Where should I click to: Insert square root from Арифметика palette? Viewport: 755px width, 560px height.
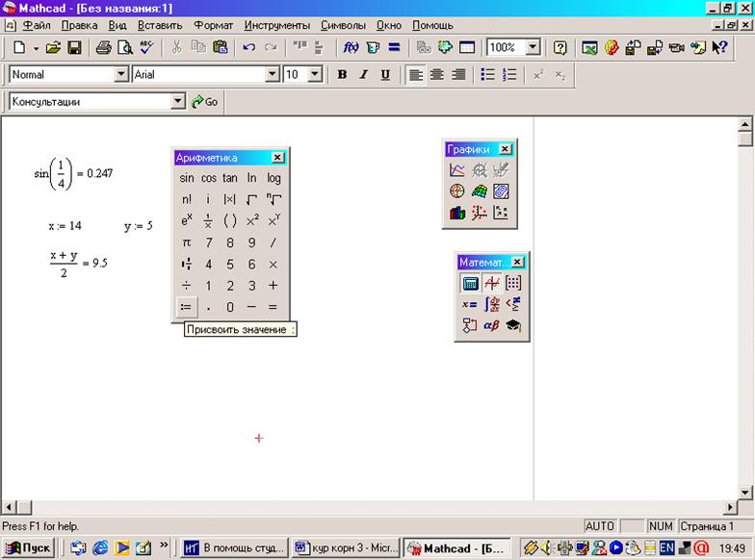[x=251, y=199]
